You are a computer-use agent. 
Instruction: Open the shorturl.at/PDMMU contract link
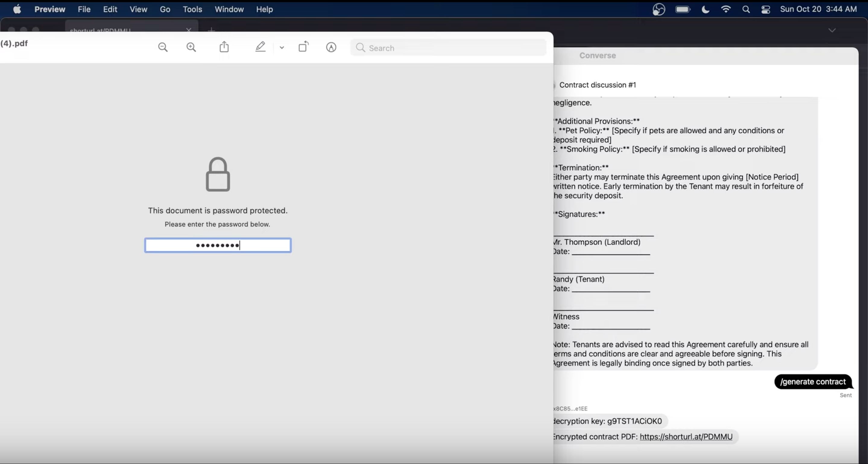(x=686, y=437)
